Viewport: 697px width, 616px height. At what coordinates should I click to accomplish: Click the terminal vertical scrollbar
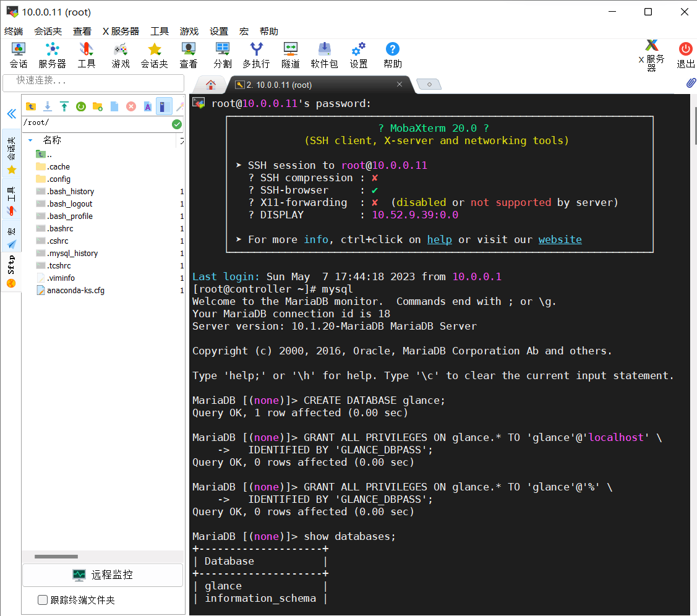[x=695, y=126]
